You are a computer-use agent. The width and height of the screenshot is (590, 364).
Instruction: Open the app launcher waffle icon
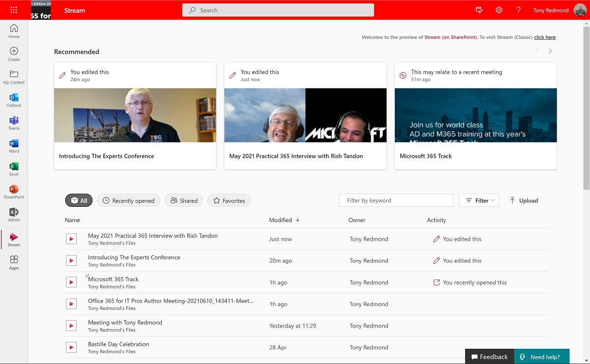[x=14, y=10]
